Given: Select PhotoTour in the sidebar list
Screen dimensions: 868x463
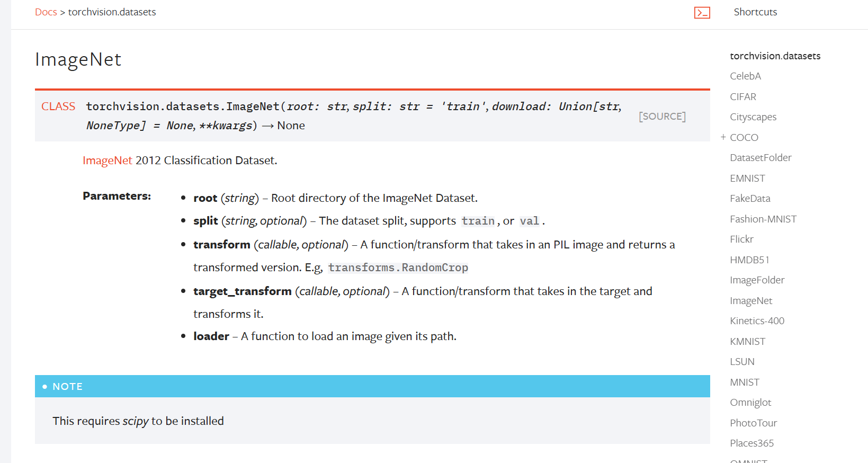Looking at the screenshot, I should tap(753, 423).
